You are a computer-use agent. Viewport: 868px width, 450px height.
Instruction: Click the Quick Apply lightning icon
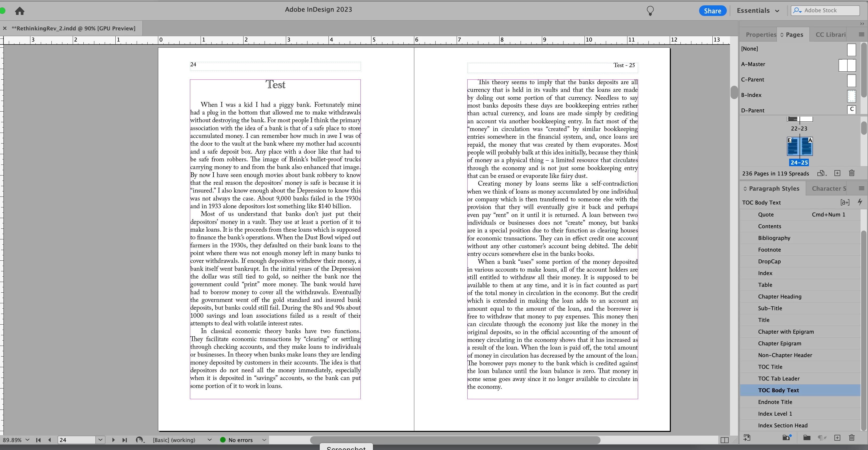click(x=859, y=202)
